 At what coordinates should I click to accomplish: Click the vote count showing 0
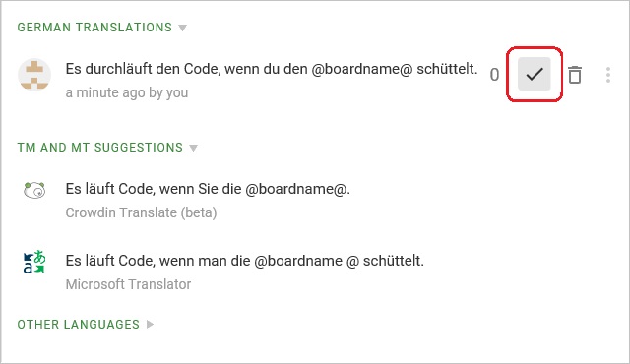[x=494, y=75]
